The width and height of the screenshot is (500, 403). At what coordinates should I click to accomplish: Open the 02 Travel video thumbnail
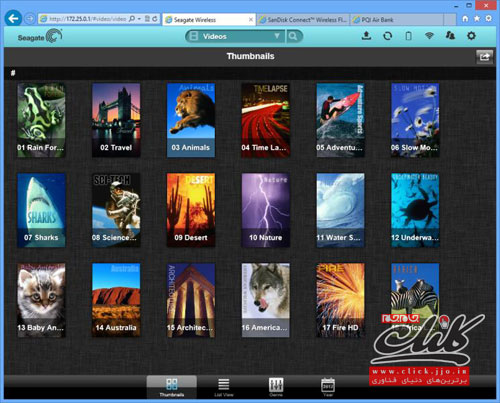tap(116, 120)
